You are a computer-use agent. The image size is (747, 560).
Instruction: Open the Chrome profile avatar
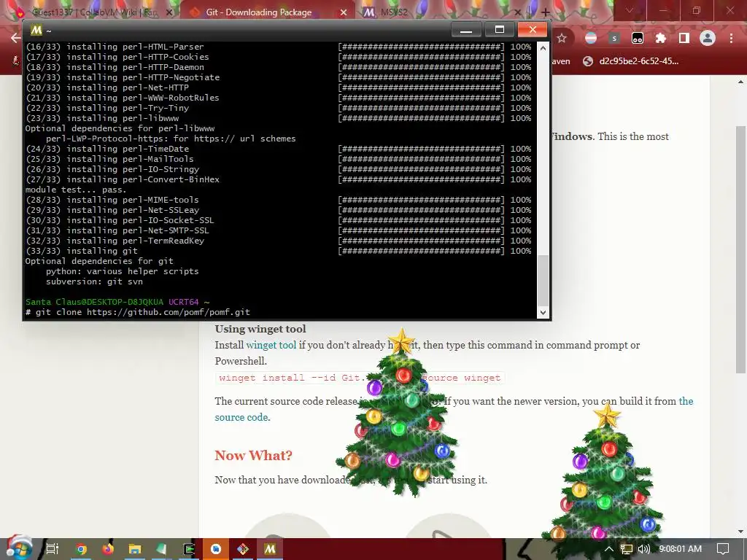708,38
